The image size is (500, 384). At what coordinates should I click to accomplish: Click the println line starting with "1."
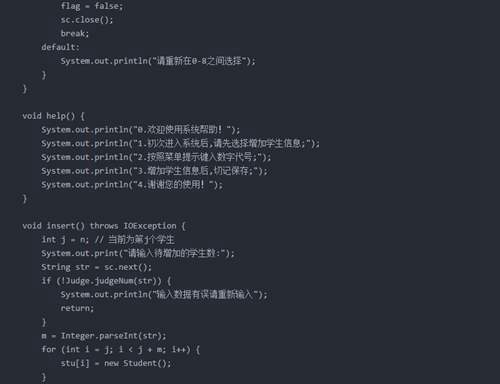(180, 143)
